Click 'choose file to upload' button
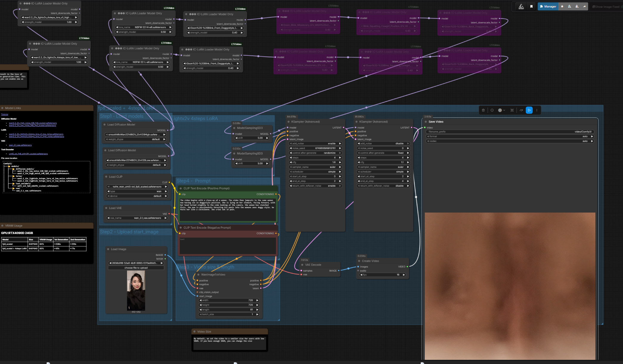The width and height of the screenshot is (623, 364). 136,268
